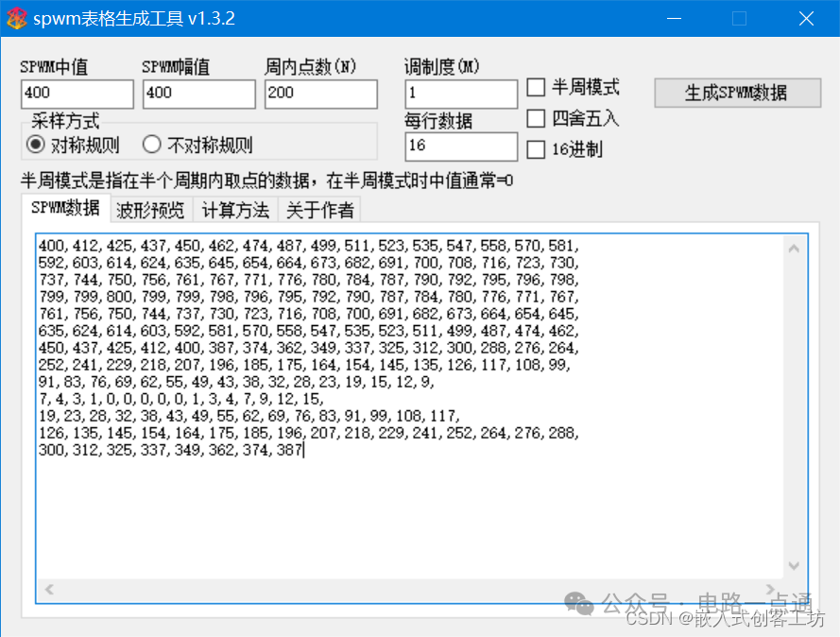Open the 计算方法 calculation method tab
Viewport: 840px width, 637px height.
(234, 209)
